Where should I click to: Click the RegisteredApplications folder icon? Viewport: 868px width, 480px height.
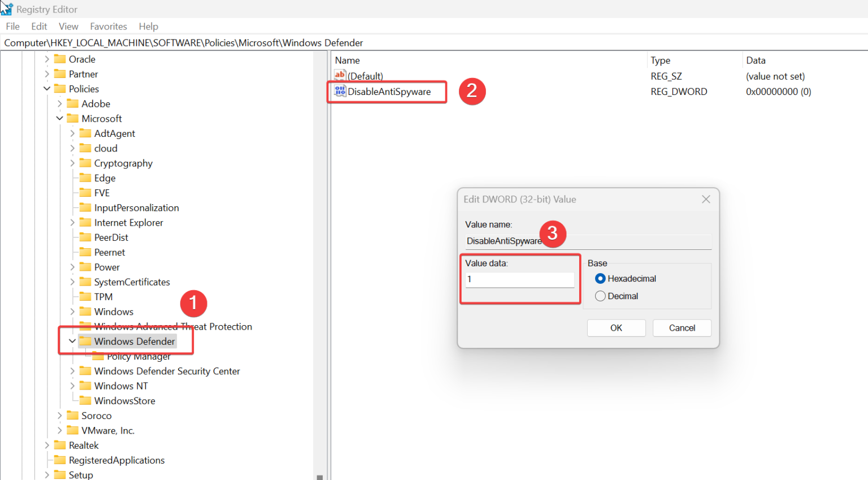point(60,460)
